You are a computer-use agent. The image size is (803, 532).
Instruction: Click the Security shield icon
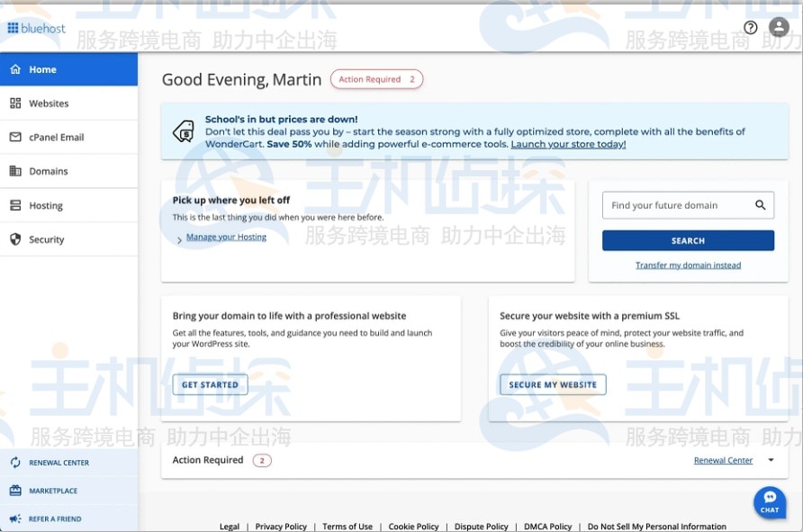[x=15, y=239]
